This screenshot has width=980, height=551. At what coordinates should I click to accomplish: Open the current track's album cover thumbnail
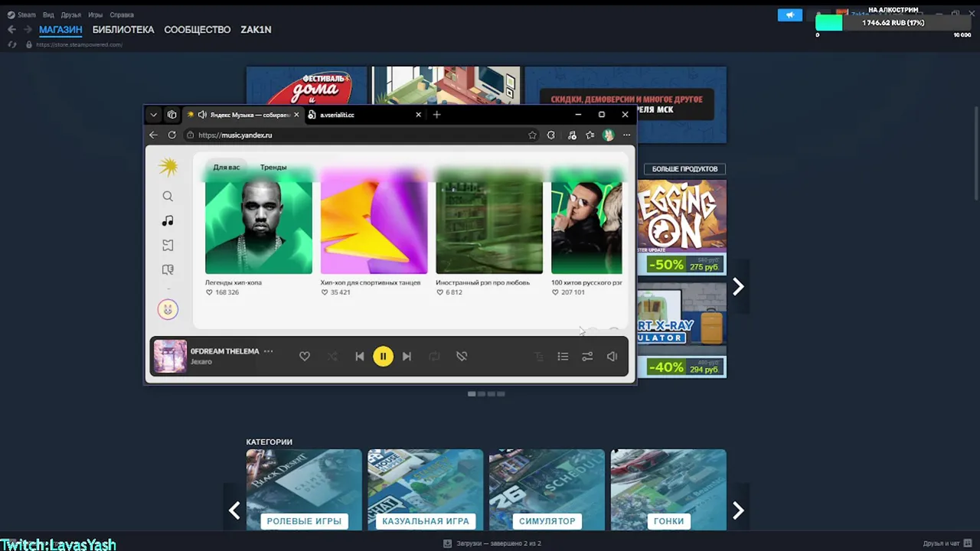click(170, 357)
